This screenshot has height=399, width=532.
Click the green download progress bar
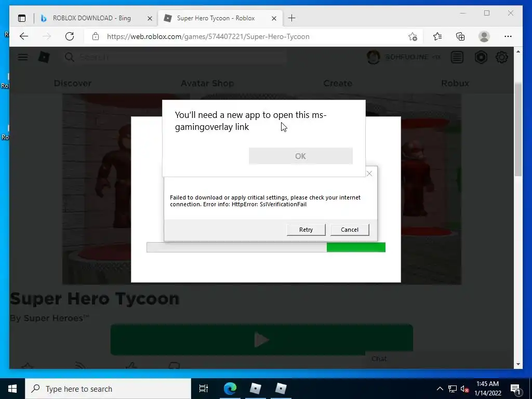pyautogui.click(x=356, y=247)
